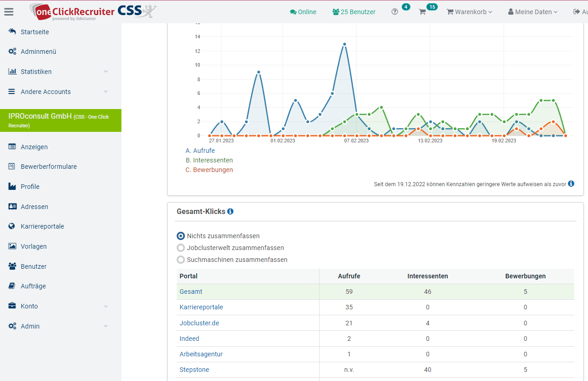Open Karriereportale in the sidebar
Image resolution: width=588 pixels, height=381 pixels.
click(42, 226)
